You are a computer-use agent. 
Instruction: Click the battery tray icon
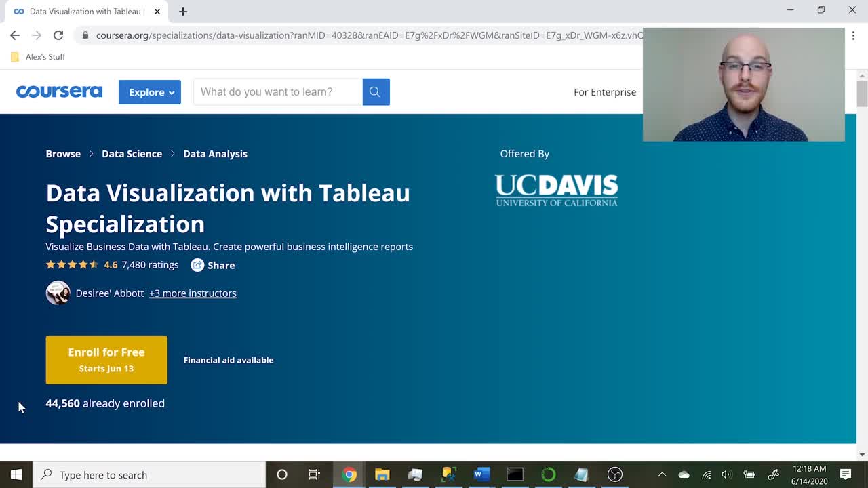pos(749,474)
